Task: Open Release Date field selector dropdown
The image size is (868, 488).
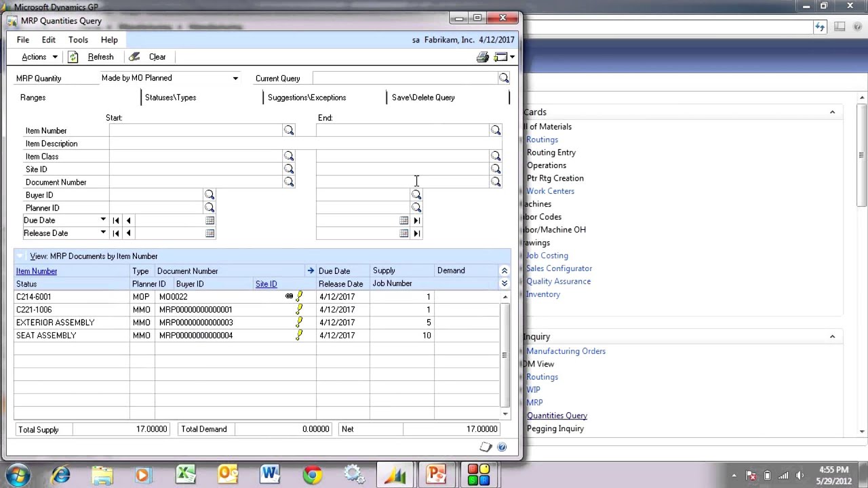Action: [103, 233]
